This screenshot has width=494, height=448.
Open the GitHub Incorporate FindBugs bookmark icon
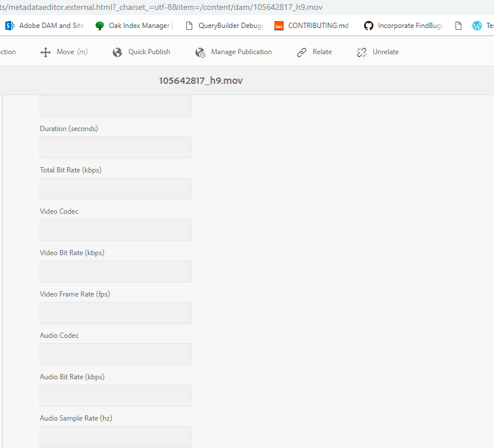point(369,26)
